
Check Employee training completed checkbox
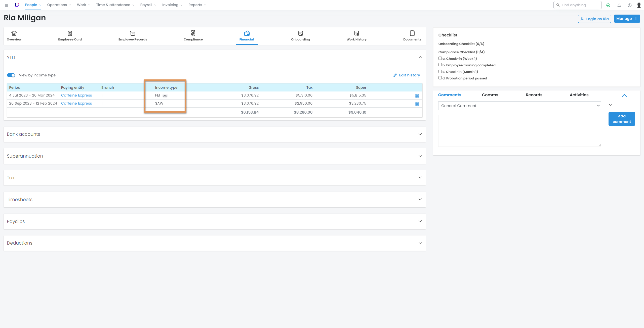[440, 65]
